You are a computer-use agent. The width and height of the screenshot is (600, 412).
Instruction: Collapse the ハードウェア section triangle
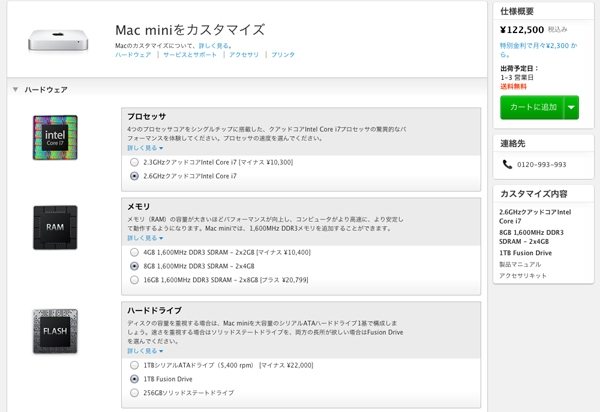point(15,90)
